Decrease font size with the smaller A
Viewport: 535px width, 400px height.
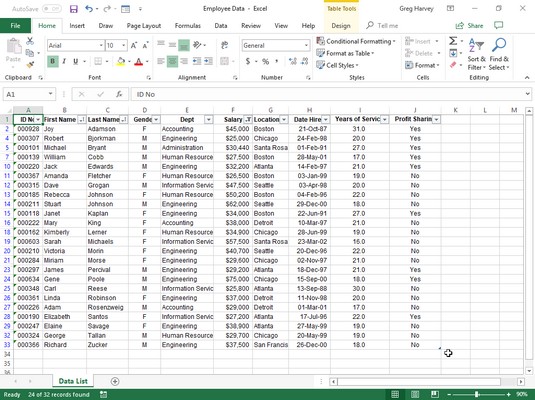coord(146,45)
